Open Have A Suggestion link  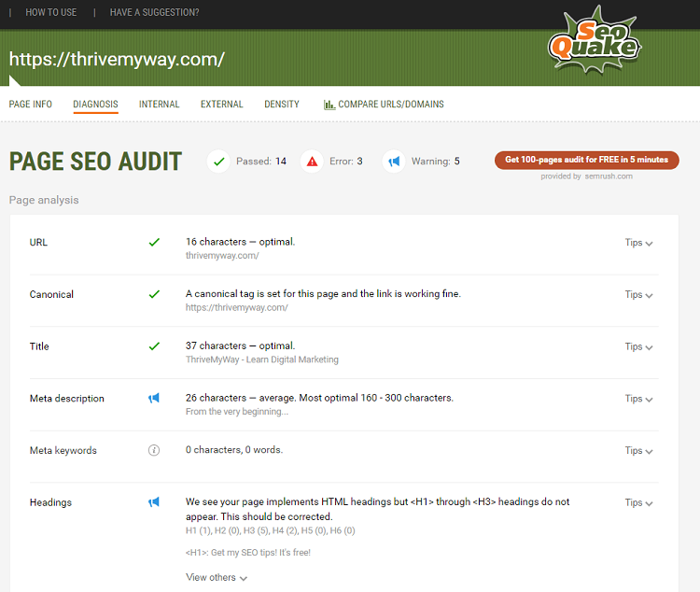pos(154,12)
